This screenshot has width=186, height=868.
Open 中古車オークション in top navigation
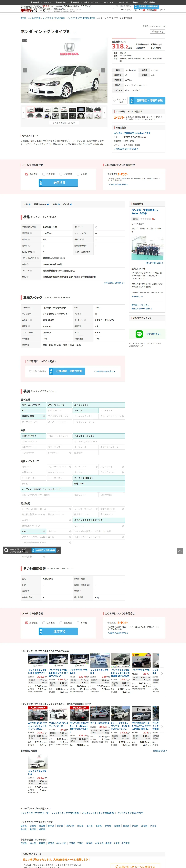92,2
